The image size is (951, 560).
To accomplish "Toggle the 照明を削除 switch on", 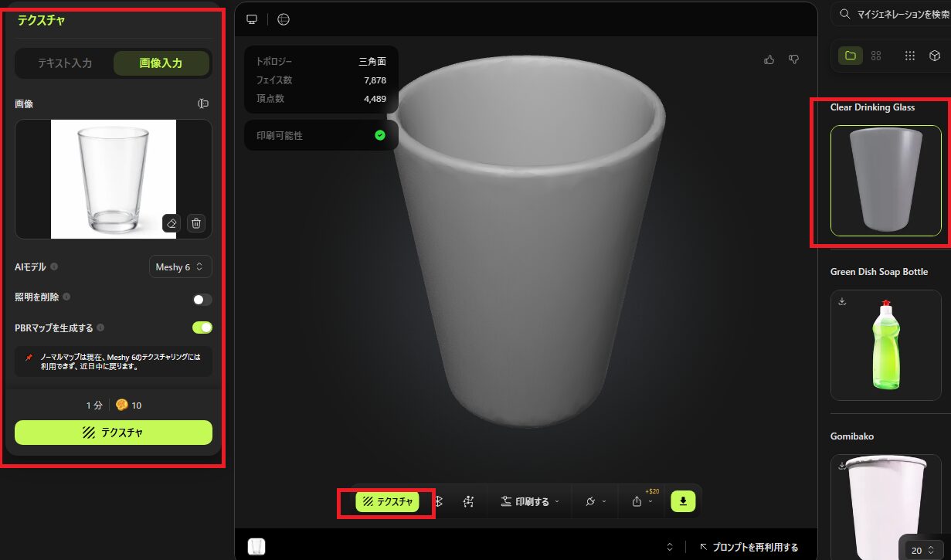I will (202, 300).
